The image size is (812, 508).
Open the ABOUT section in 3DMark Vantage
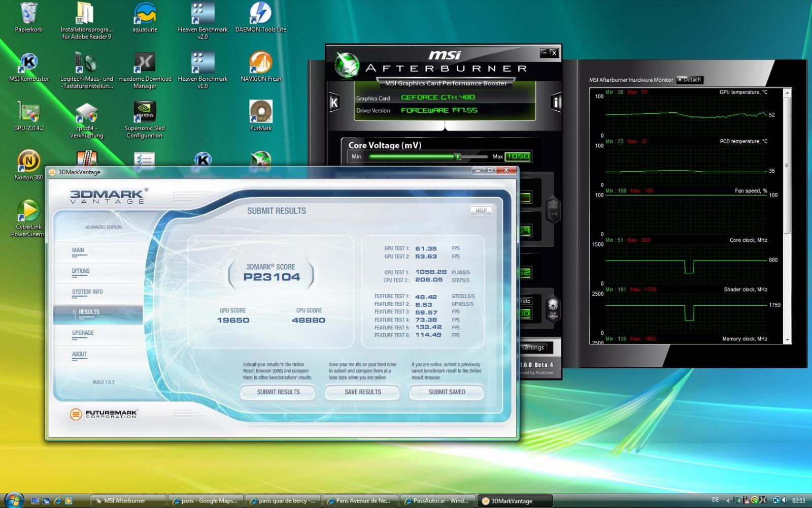pyautogui.click(x=79, y=355)
